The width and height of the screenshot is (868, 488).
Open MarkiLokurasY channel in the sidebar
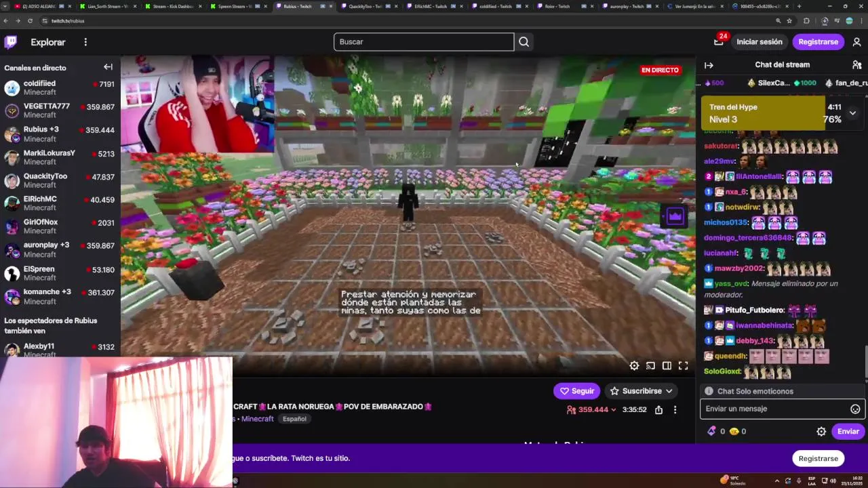60,157
